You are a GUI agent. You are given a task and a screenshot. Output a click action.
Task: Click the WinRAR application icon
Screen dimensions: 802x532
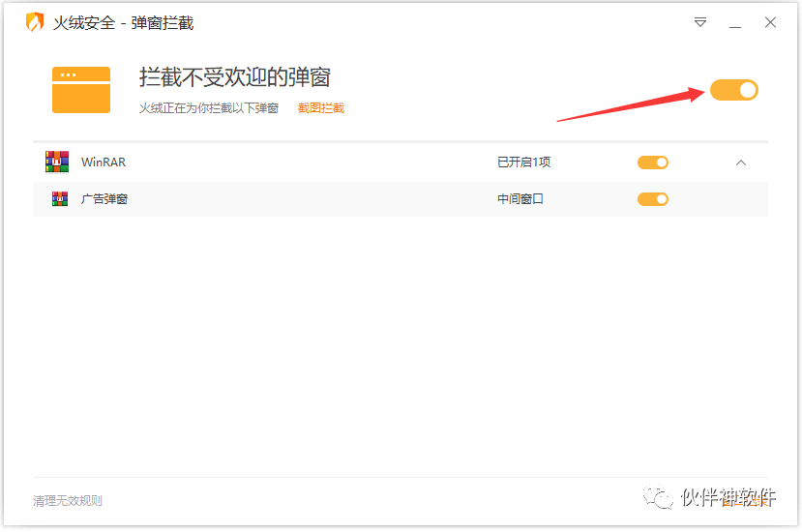(x=57, y=163)
